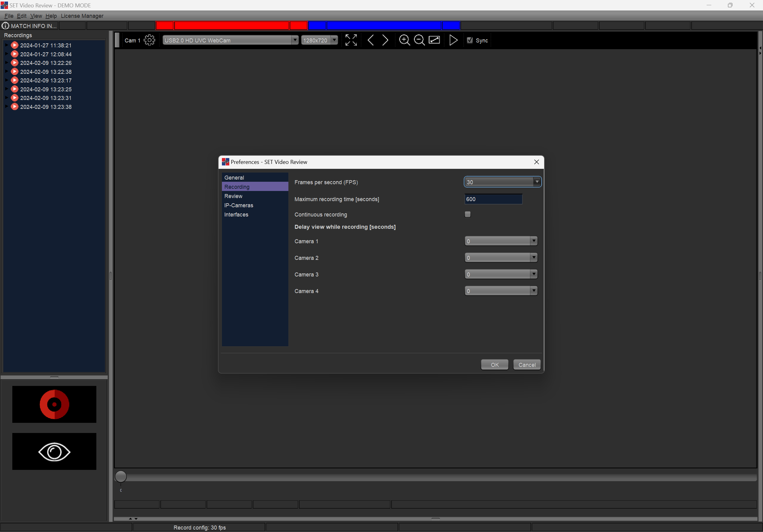
Task: Open the Camera 2 delay dropdown
Action: (x=500, y=258)
